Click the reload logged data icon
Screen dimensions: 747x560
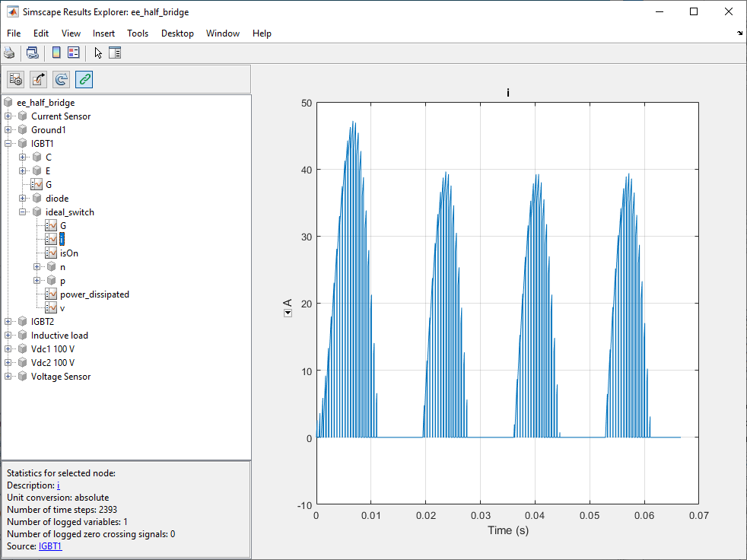tap(62, 79)
